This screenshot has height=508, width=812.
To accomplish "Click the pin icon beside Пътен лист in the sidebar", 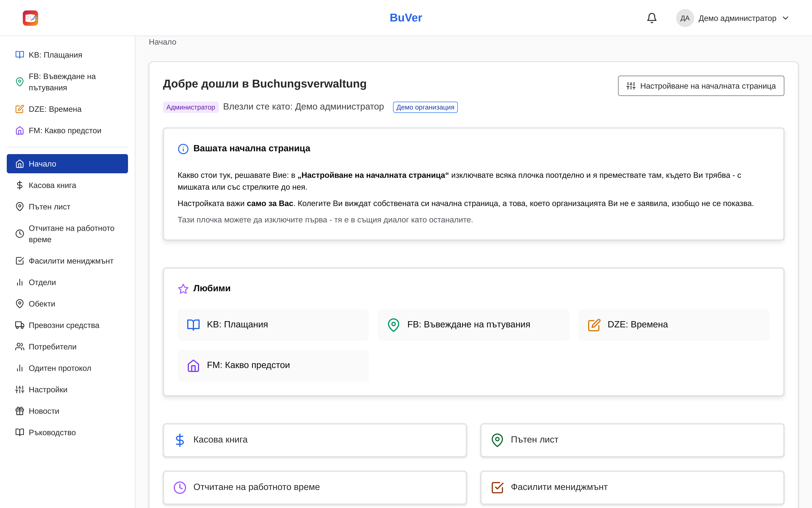I will 20,207.
